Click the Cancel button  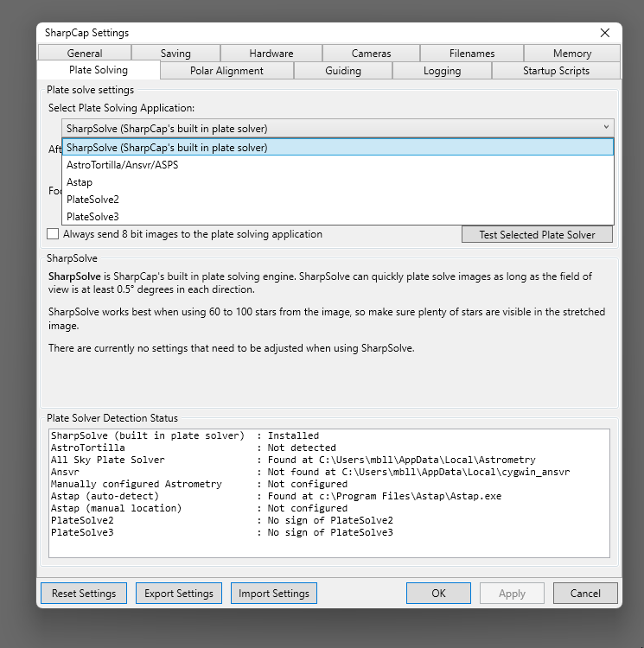585,593
